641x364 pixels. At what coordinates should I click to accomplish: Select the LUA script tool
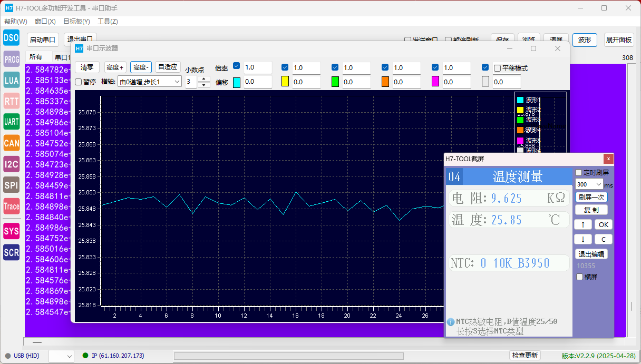pos(12,80)
